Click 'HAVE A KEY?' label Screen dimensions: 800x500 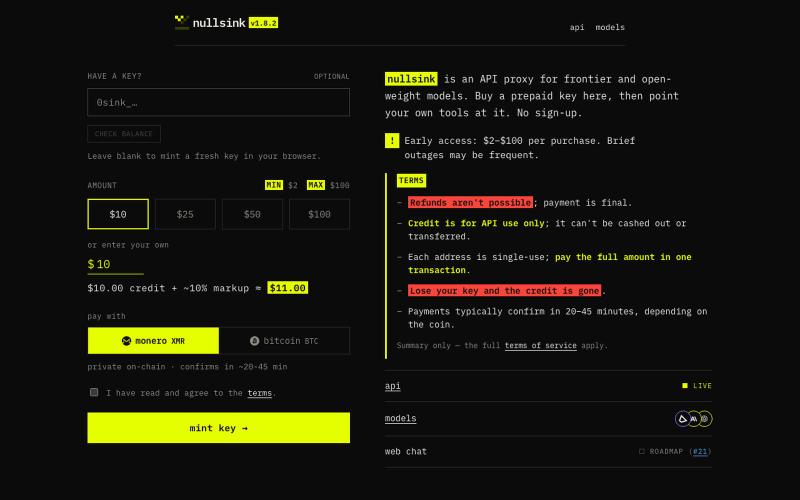coord(115,76)
